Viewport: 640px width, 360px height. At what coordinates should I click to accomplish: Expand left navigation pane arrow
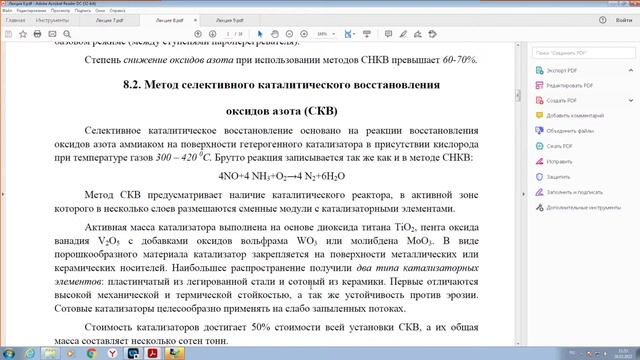click(x=2, y=194)
